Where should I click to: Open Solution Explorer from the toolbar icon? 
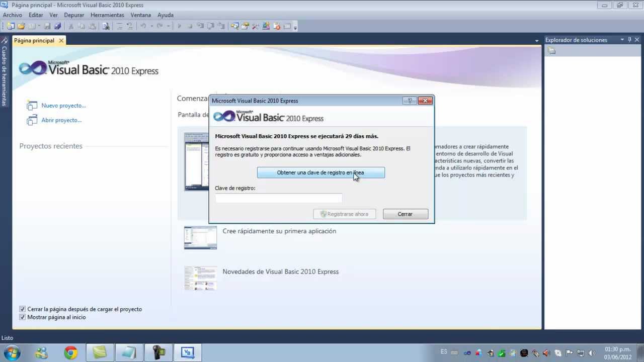pyautogui.click(x=234, y=26)
